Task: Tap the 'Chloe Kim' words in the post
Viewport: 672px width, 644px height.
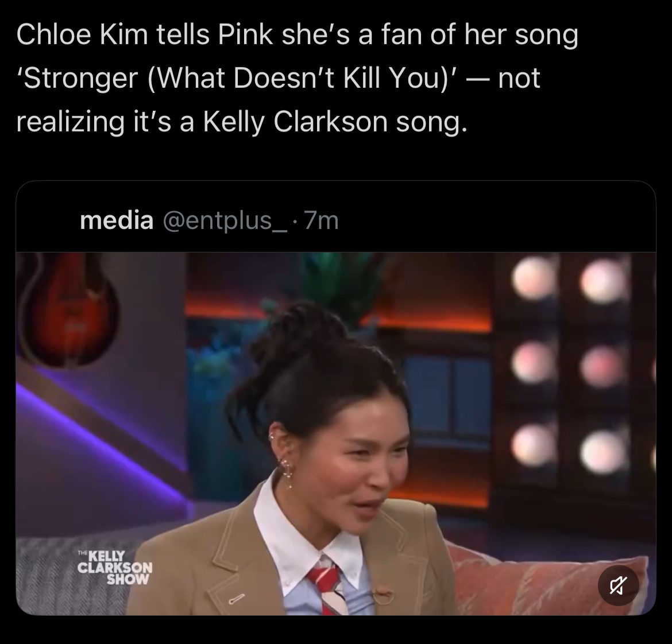Action: tap(82, 34)
